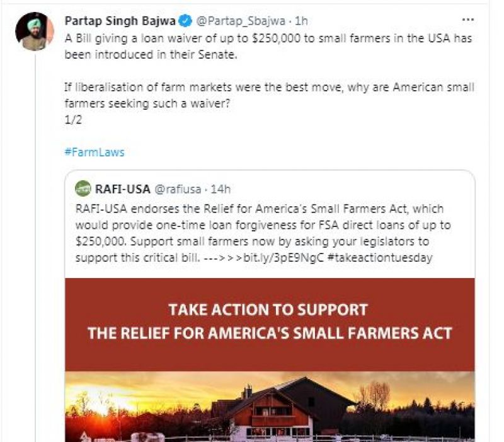The width and height of the screenshot is (504, 442).
Task: Click the farm barn sunset photo
Action: click(x=270, y=406)
